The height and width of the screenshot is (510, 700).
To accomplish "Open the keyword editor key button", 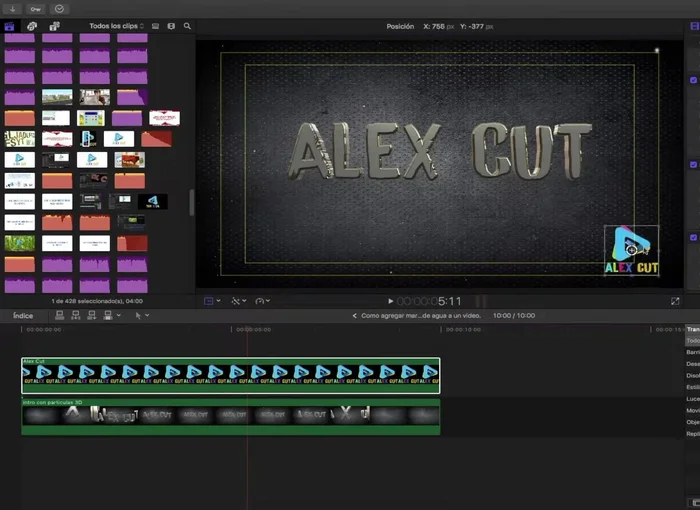I will [35, 8].
